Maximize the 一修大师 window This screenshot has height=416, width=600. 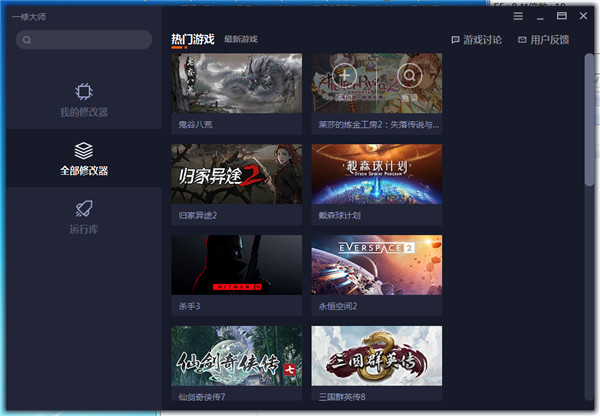click(x=562, y=16)
